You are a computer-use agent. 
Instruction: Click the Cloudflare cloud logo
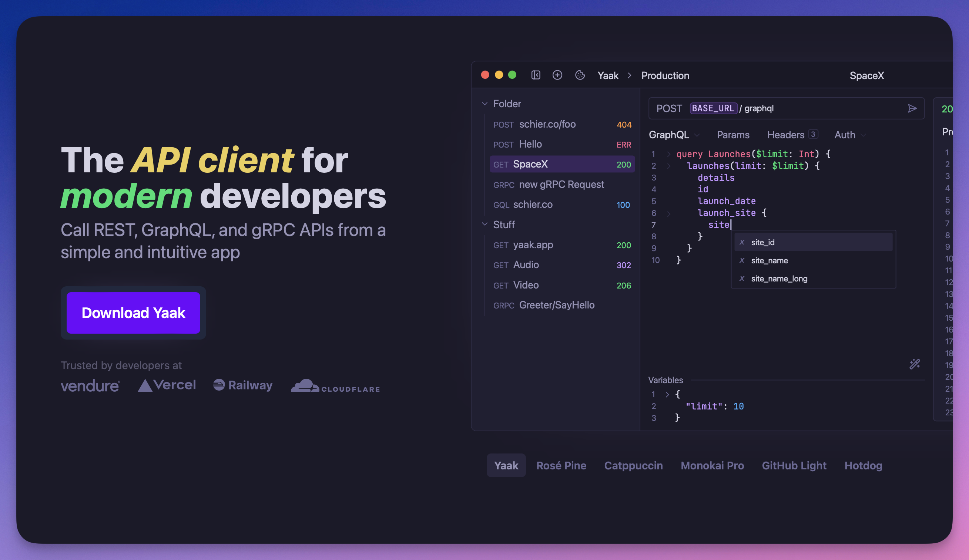[305, 385]
